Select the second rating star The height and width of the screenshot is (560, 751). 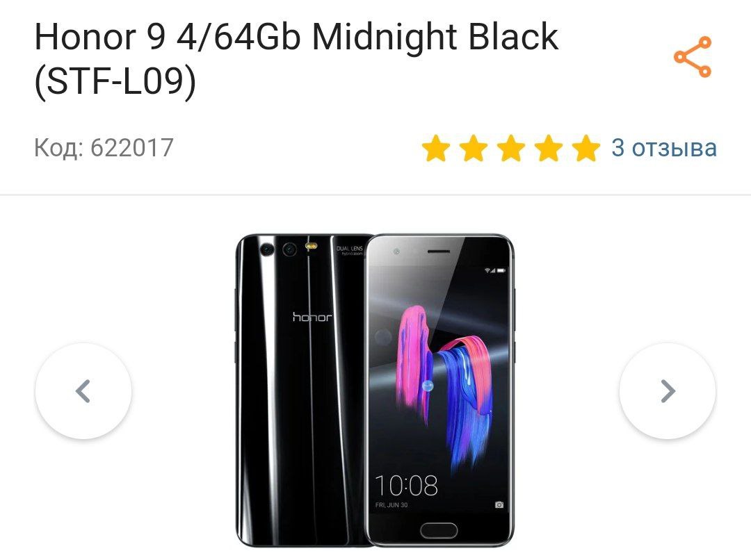[474, 148]
